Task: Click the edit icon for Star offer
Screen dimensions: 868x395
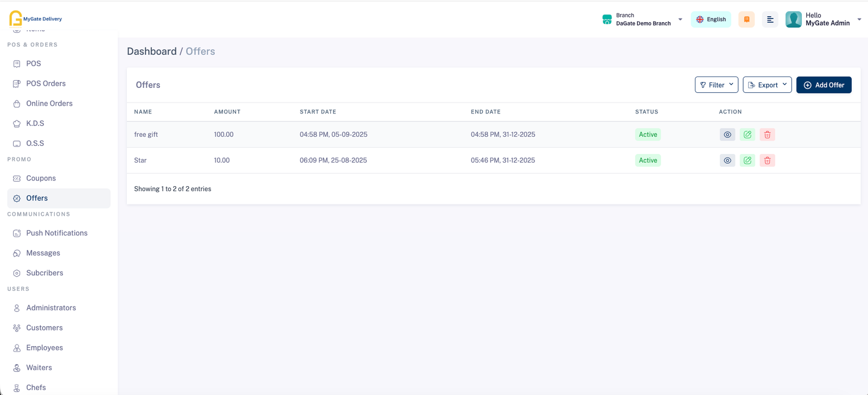Action: pyautogui.click(x=747, y=161)
